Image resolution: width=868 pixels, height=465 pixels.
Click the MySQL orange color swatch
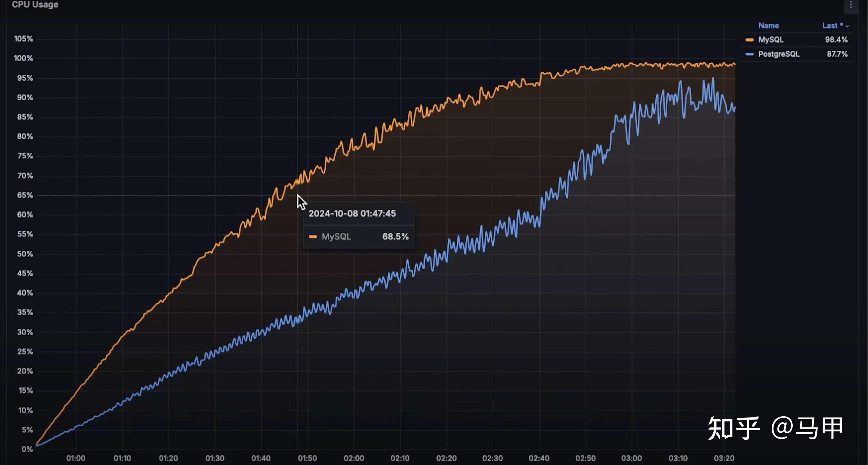tap(749, 40)
